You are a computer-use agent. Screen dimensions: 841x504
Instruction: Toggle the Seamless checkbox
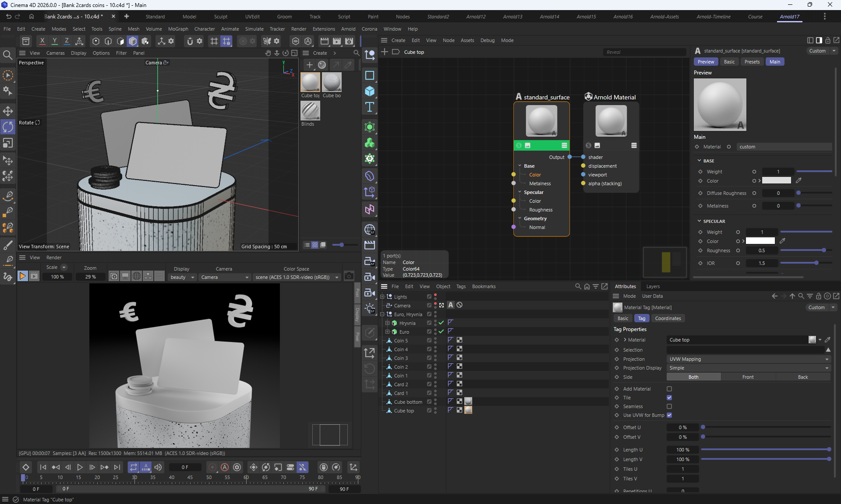tap(669, 406)
